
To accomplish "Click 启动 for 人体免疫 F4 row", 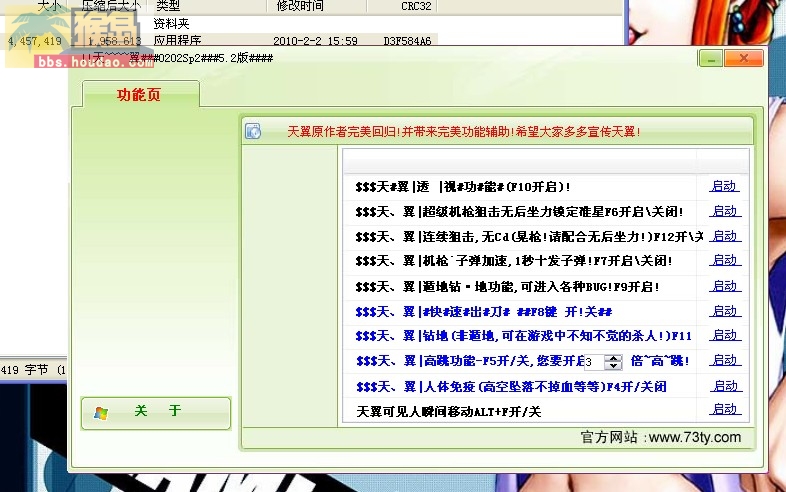I will (x=725, y=386).
